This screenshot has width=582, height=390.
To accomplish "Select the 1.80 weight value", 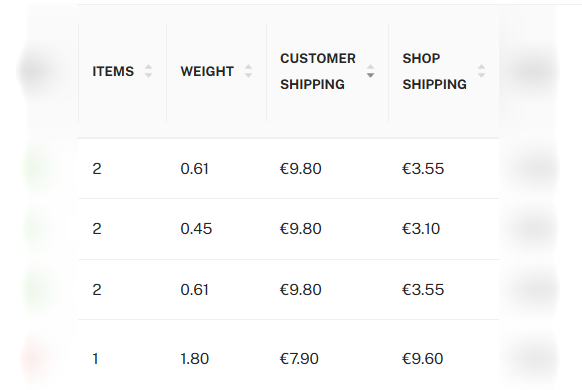I will 194,359.
